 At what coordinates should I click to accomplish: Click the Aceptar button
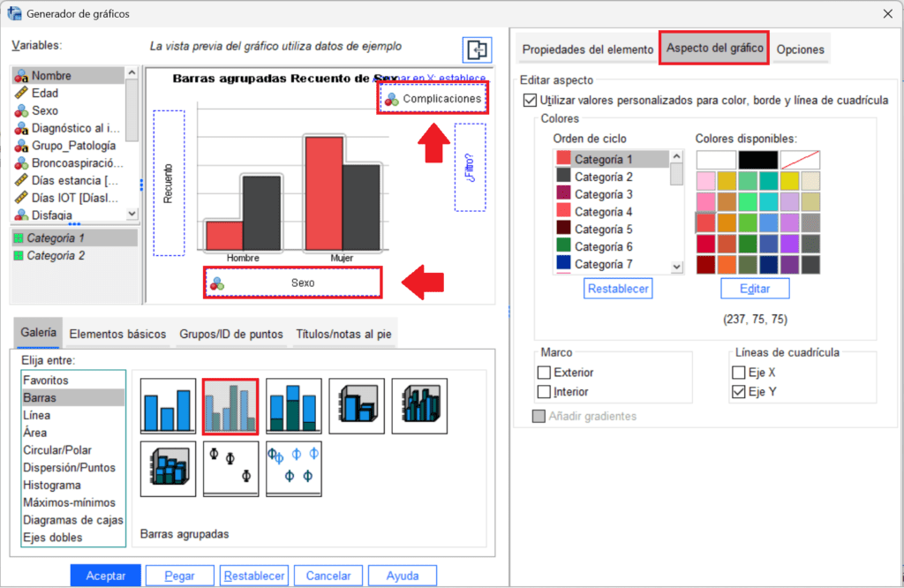pos(105,576)
